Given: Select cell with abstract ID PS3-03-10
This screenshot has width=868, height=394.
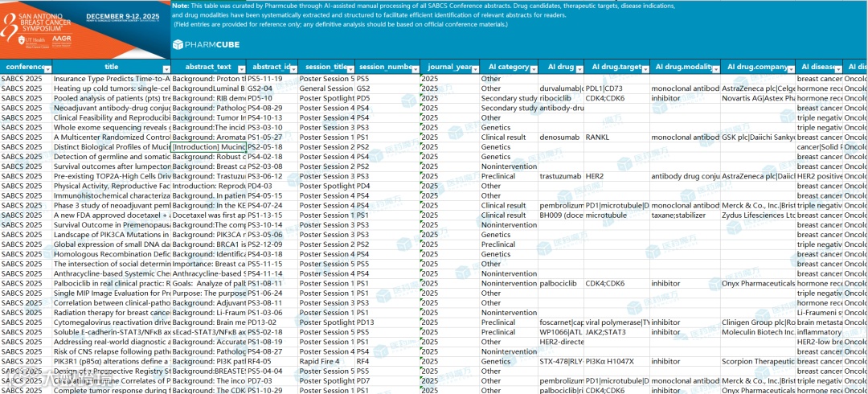Looking at the screenshot, I should click(272, 128).
